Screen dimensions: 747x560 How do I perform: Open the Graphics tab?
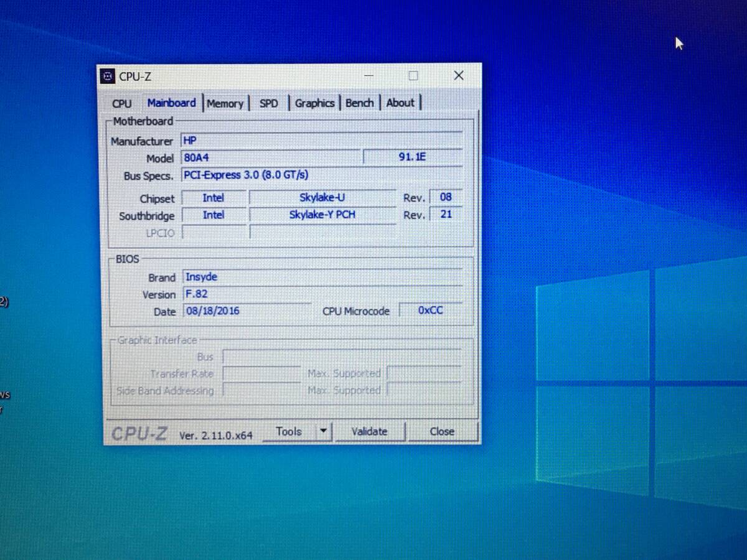coord(314,103)
